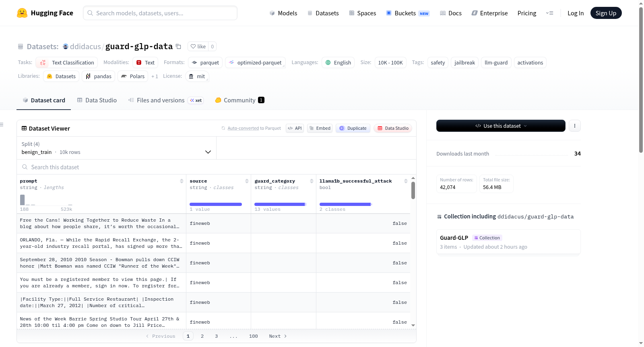Expand the Split benign_train dropdown

116,148
